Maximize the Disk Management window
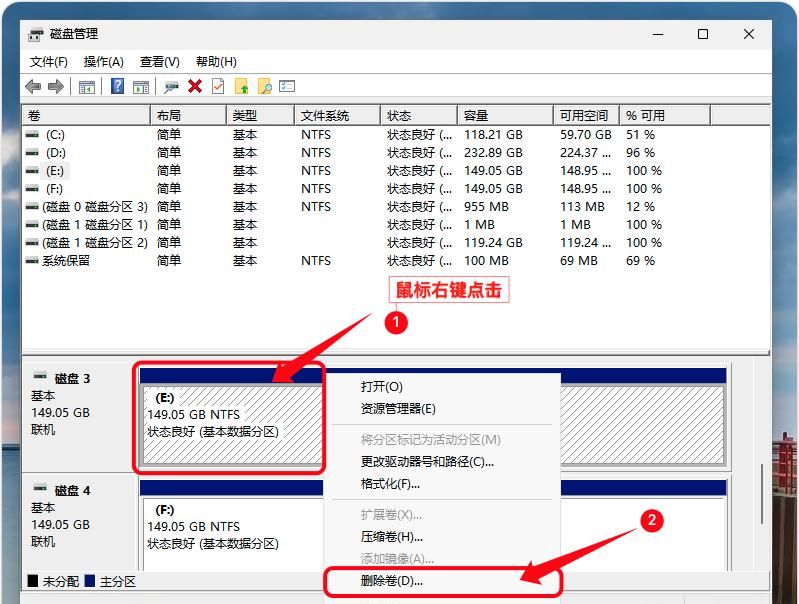The image size is (799, 604). tap(703, 34)
